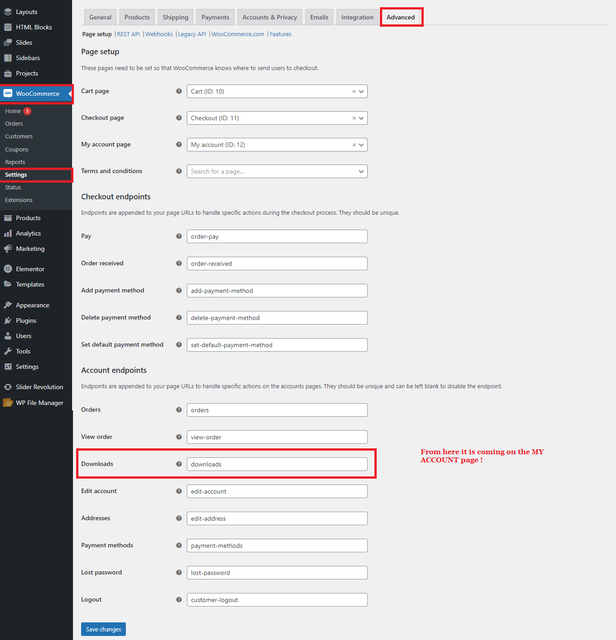
Task: Open WooCommerce Customers submenu item
Action: click(x=19, y=136)
